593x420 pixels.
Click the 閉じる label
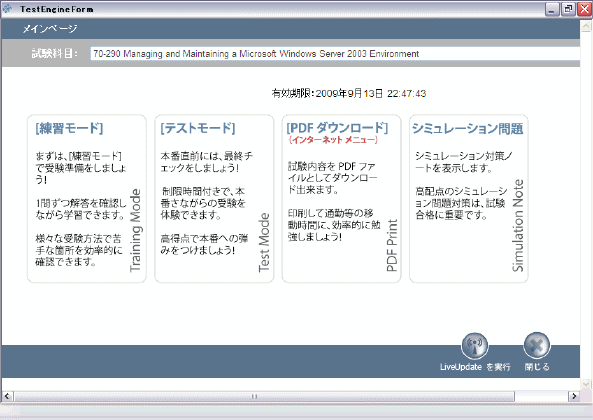tap(537, 367)
